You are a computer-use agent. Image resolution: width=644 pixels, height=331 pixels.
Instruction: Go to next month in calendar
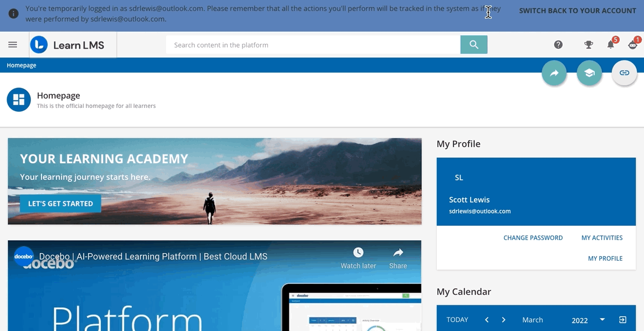click(x=503, y=320)
